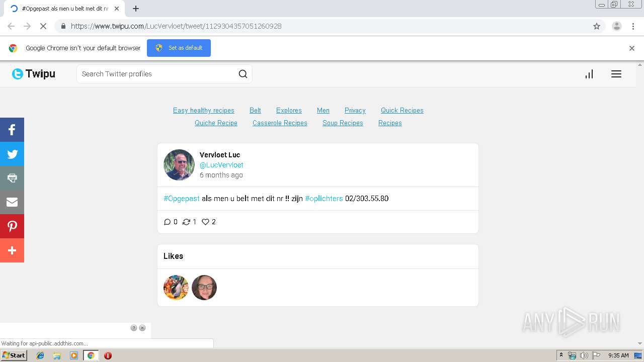This screenshot has height=362, width=644.
Task: Open the Men link
Action: click(x=323, y=111)
